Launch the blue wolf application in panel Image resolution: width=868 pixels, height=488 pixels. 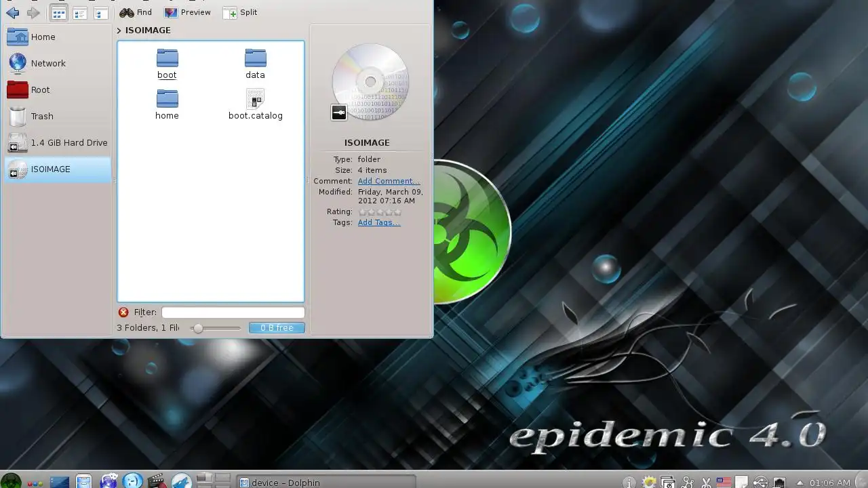[x=181, y=481]
